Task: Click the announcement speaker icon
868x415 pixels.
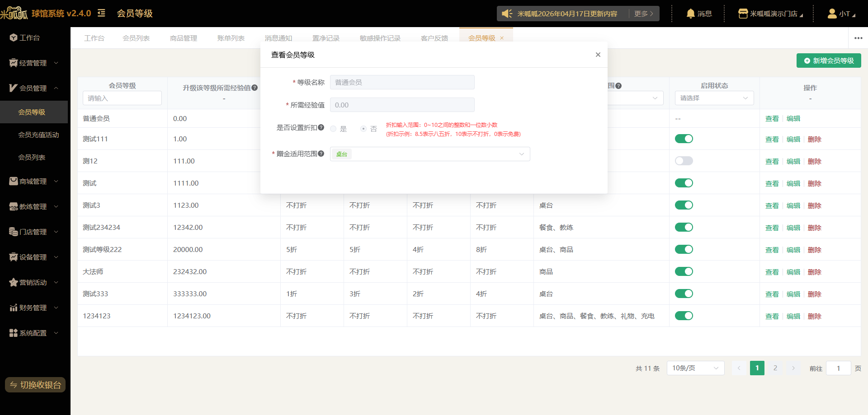Action: [507, 14]
